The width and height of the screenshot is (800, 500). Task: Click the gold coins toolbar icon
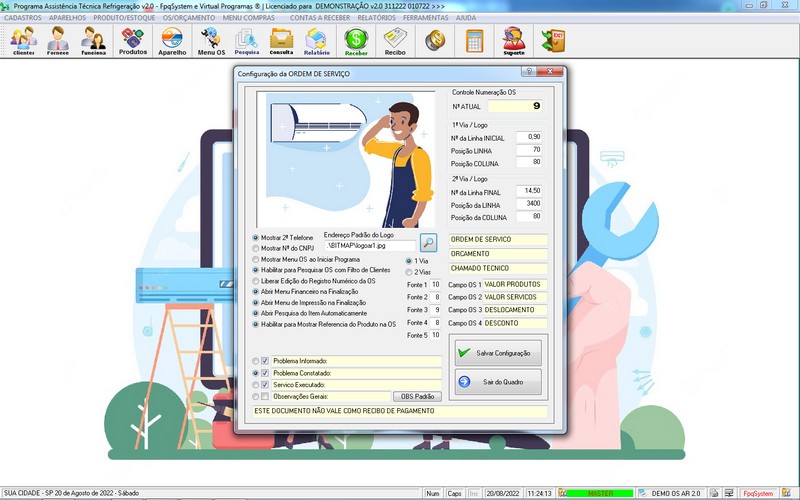pos(435,40)
